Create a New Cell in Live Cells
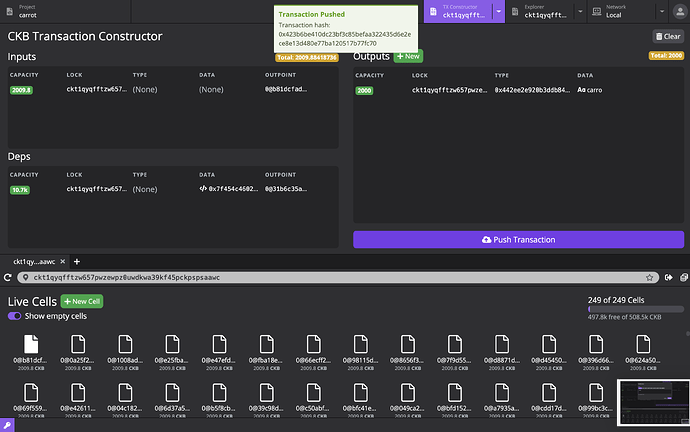Screen dimensions: 690x432 82,301
